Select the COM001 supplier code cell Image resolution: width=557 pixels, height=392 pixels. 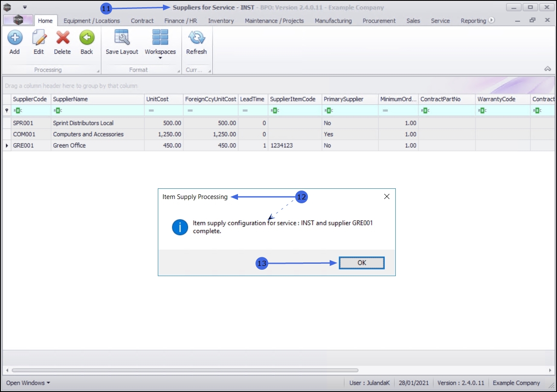(31, 134)
